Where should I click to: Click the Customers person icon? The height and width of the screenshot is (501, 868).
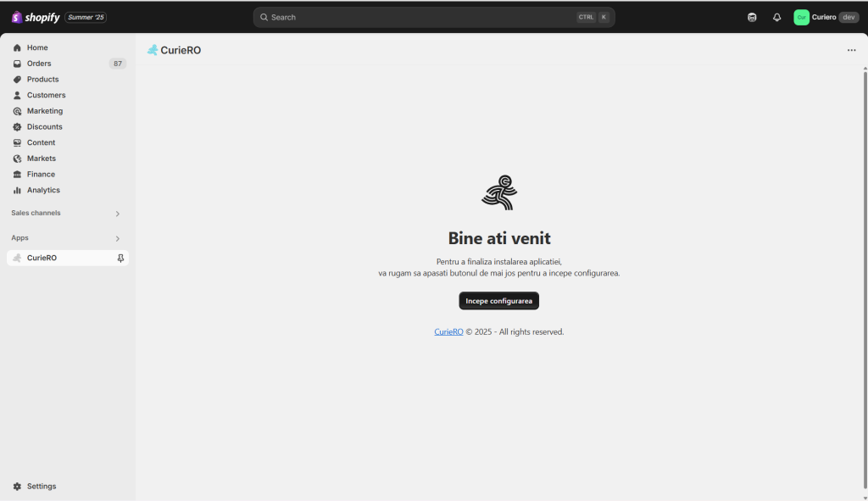click(17, 95)
